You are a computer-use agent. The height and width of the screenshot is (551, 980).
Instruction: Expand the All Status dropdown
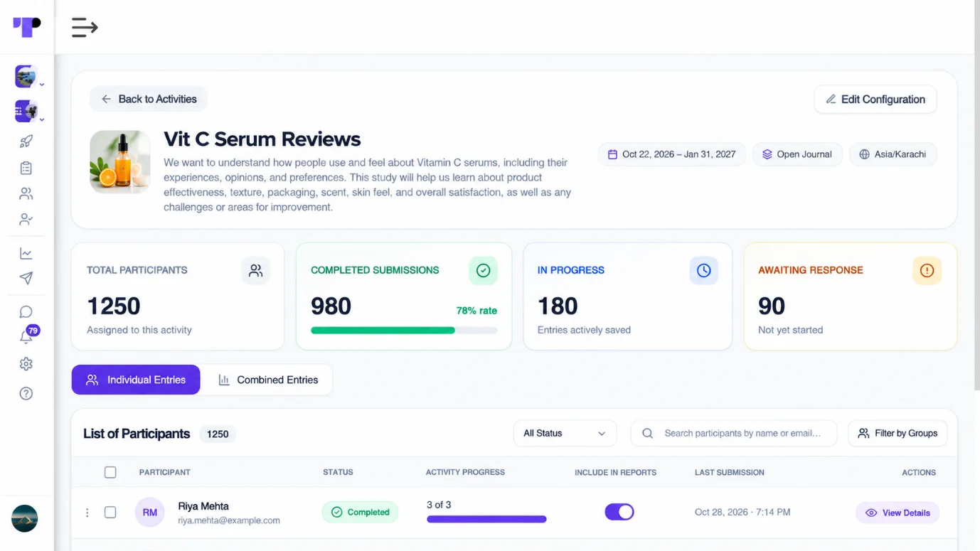tap(565, 433)
